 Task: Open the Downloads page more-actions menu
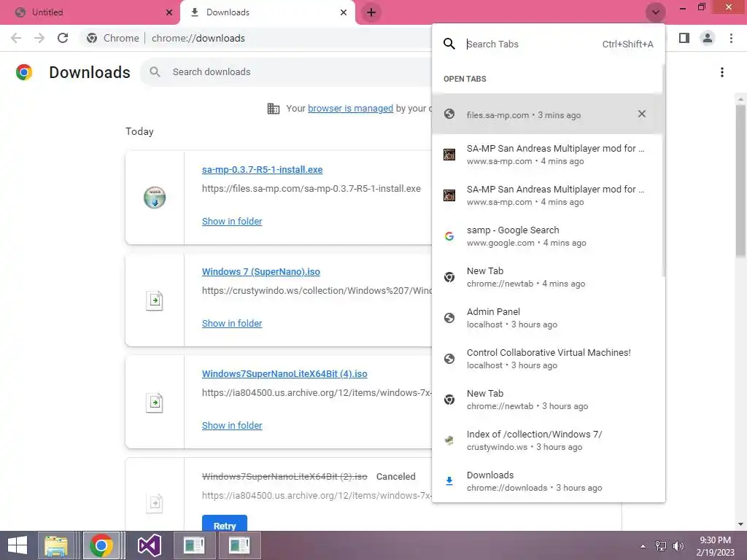(722, 72)
